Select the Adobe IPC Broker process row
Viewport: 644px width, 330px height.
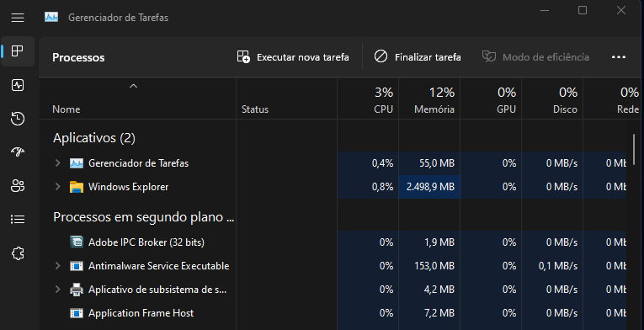[333, 242]
